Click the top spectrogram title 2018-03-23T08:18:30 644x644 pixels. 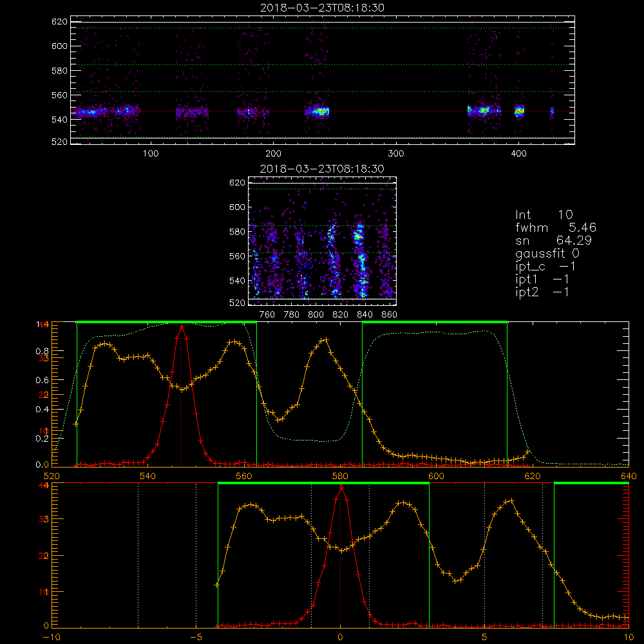tap(322, 8)
